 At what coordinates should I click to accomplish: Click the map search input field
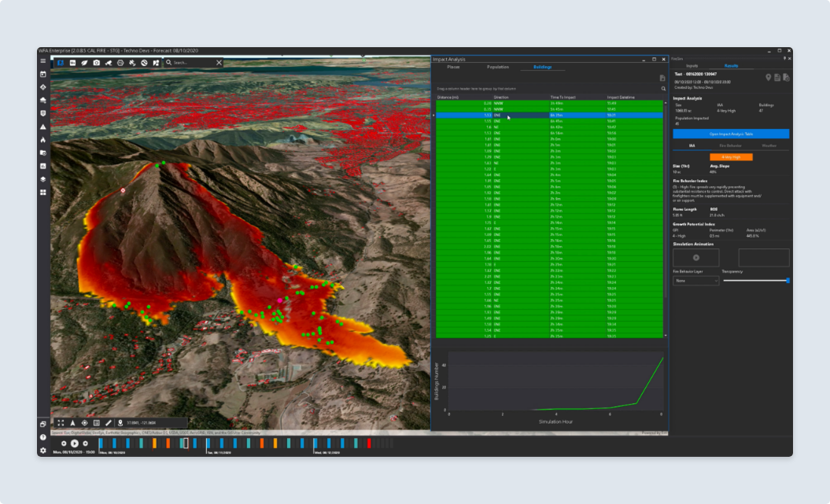click(x=192, y=63)
